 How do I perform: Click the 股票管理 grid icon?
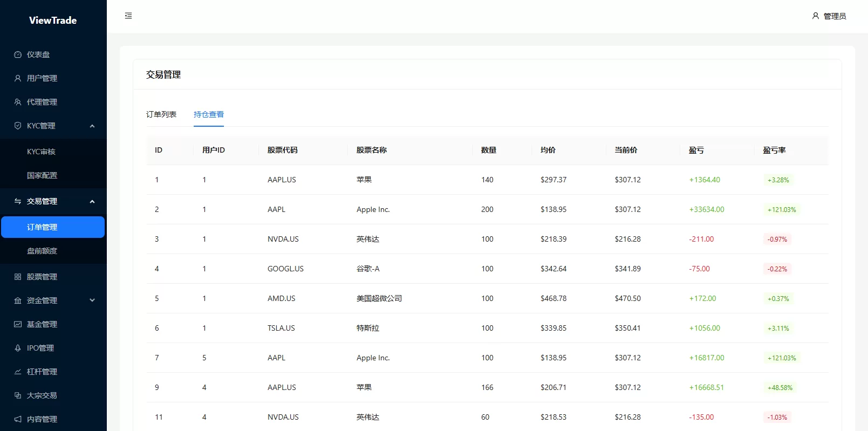click(18, 277)
